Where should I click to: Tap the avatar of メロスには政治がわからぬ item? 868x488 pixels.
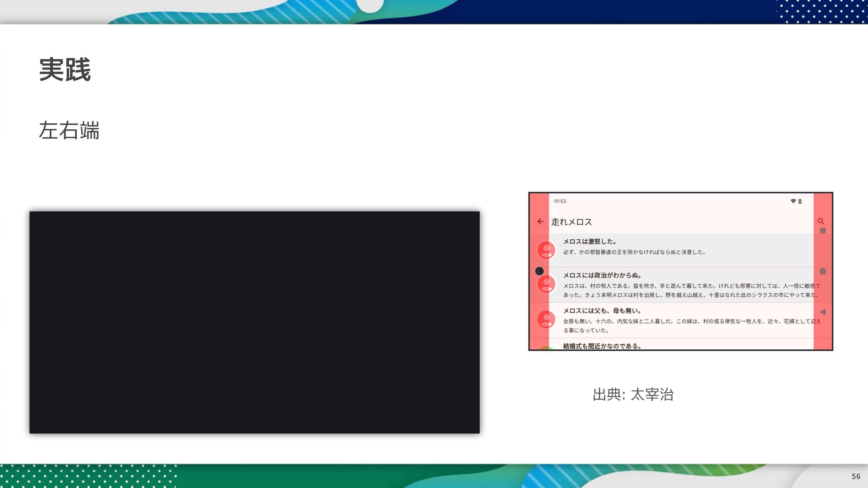pos(546,284)
